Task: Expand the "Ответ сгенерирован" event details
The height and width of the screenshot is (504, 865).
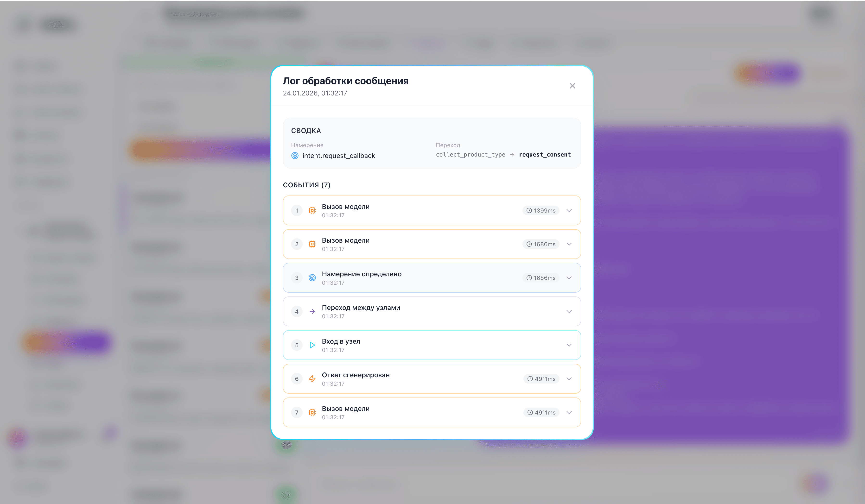Action: click(x=569, y=379)
